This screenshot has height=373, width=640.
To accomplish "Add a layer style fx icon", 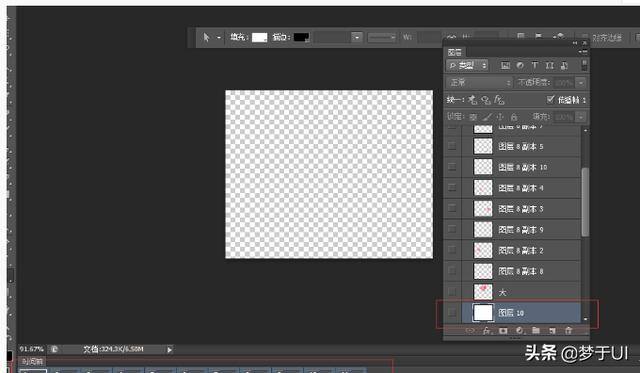I will click(x=487, y=331).
